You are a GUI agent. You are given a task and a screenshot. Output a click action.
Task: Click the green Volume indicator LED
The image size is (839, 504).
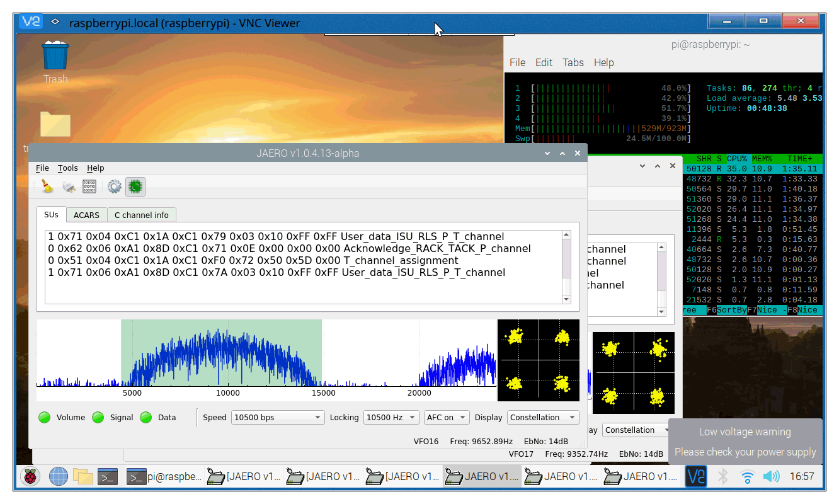pyautogui.click(x=45, y=417)
